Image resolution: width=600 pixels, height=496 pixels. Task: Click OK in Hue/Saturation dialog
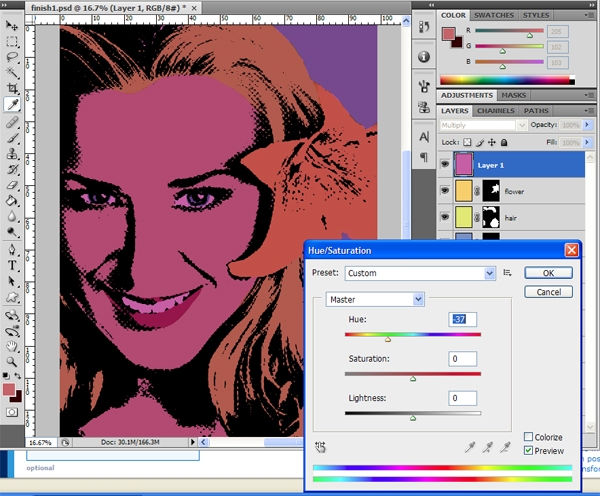coord(548,273)
